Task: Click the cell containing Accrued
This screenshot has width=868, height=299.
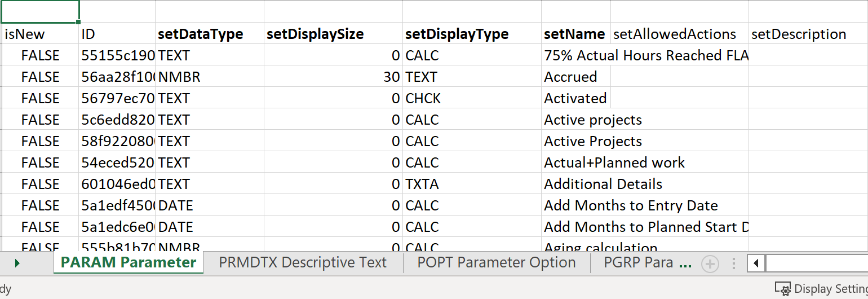Action: (x=570, y=77)
